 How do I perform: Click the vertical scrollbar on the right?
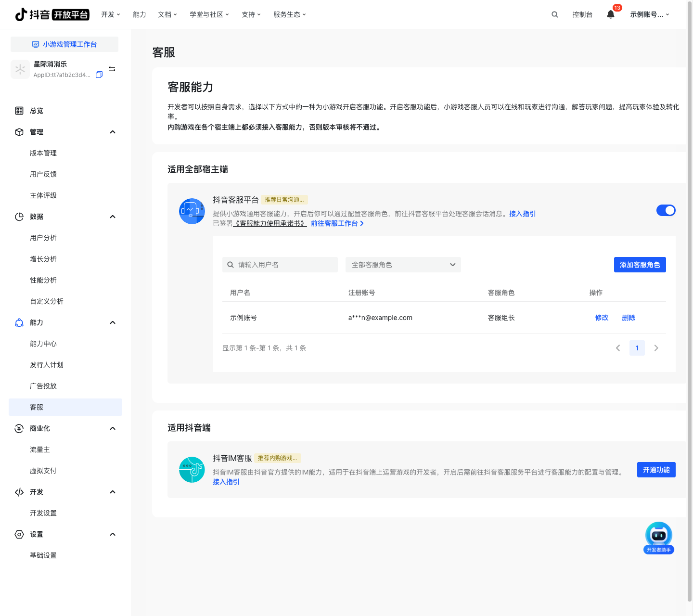pos(689,301)
